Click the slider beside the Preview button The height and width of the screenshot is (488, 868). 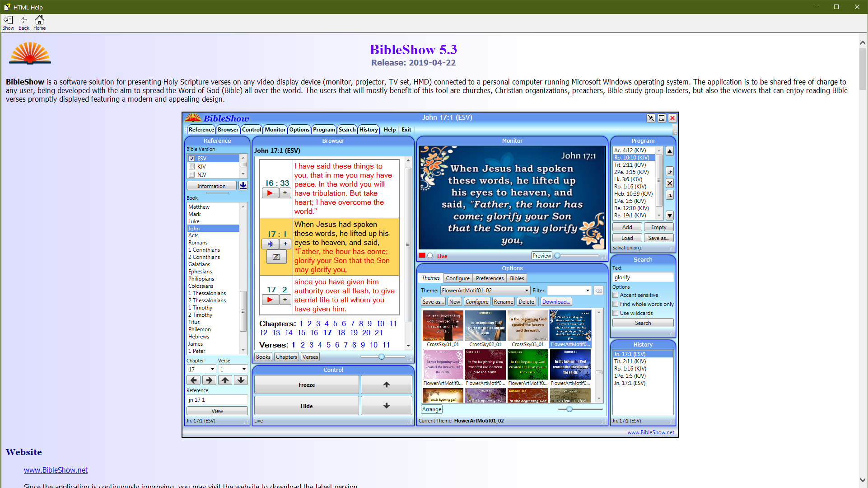[x=558, y=256]
